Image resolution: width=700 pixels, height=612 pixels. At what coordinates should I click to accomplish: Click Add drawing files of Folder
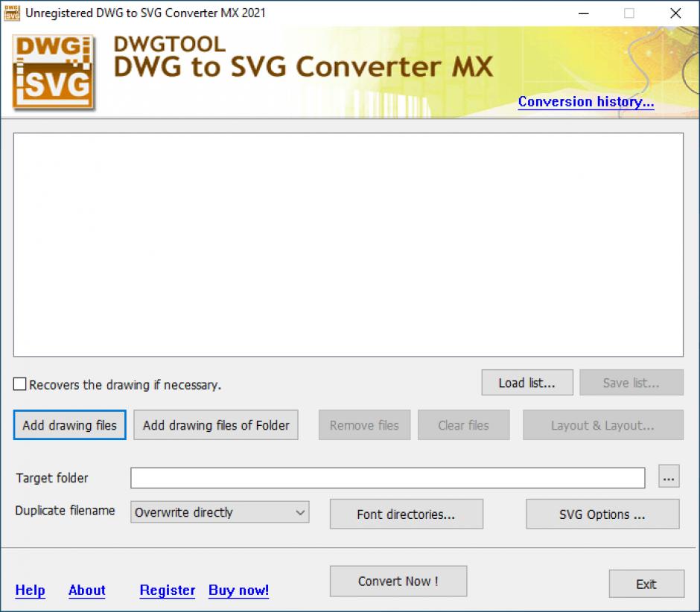click(x=216, y=425)
